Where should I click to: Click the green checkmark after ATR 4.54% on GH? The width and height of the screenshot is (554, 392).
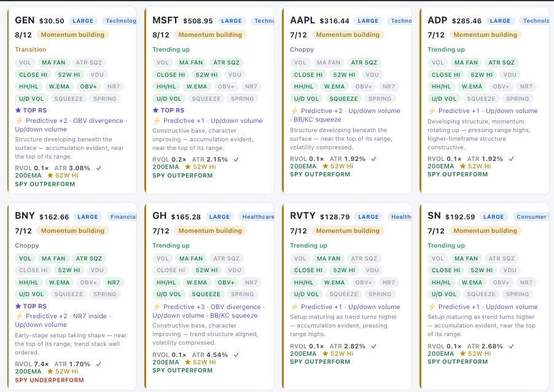[x=236, y=355]
